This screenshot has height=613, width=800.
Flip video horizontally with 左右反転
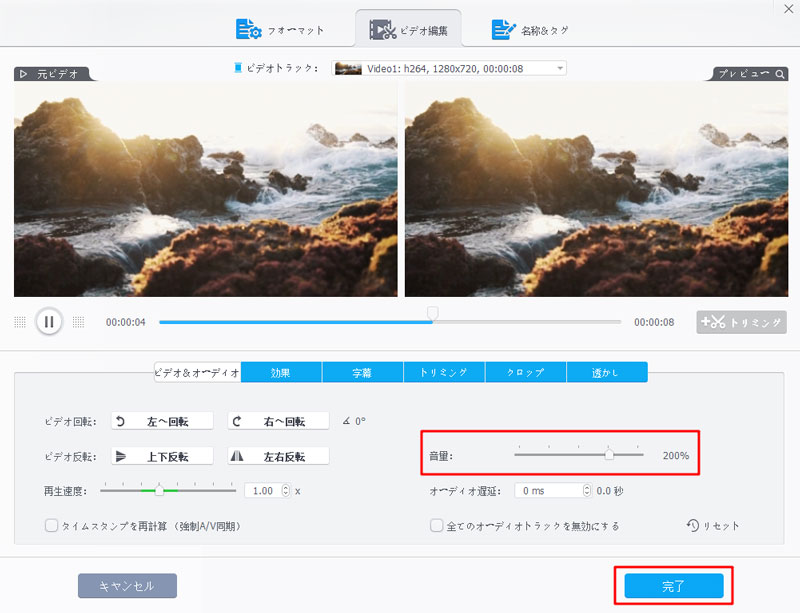pos(278,456)
